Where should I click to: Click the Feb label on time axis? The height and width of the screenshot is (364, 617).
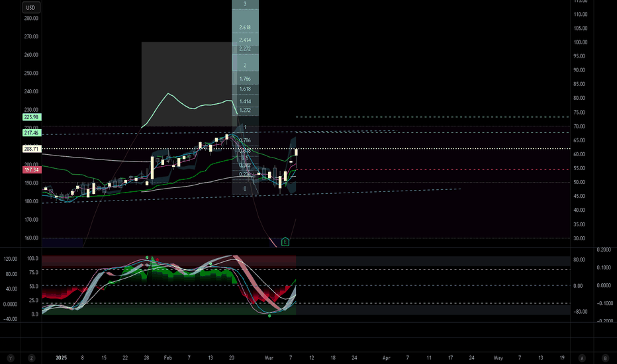pos(168,358)
